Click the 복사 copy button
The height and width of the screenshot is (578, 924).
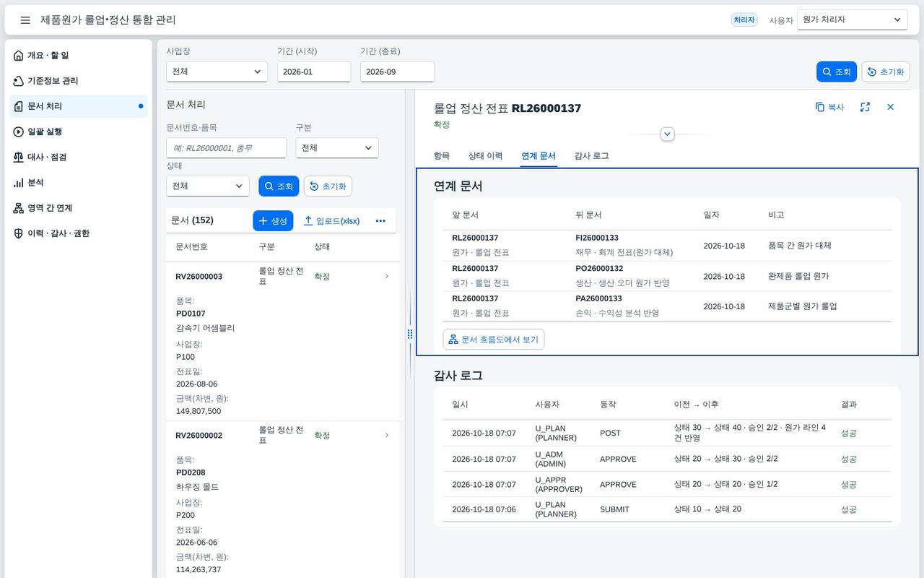click(829, 107)
